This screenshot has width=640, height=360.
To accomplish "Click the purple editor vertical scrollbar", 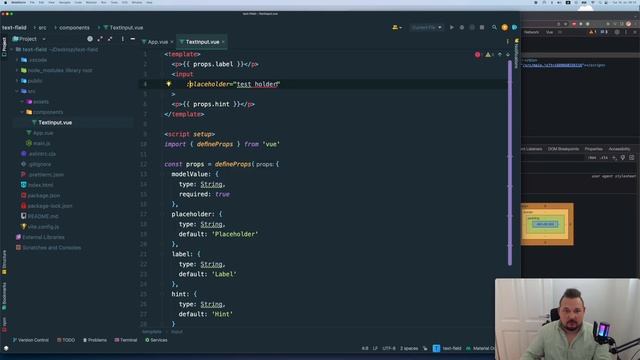I will [510, 162].
